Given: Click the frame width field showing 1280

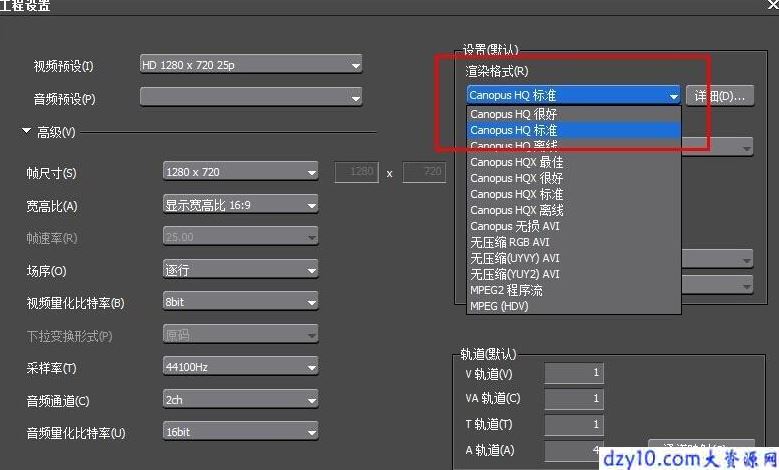Looking at the screenshot, I should 357,172.
